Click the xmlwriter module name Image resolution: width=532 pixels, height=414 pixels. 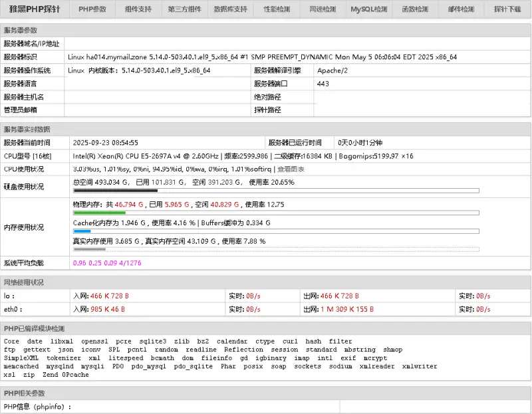coord(420,366)
